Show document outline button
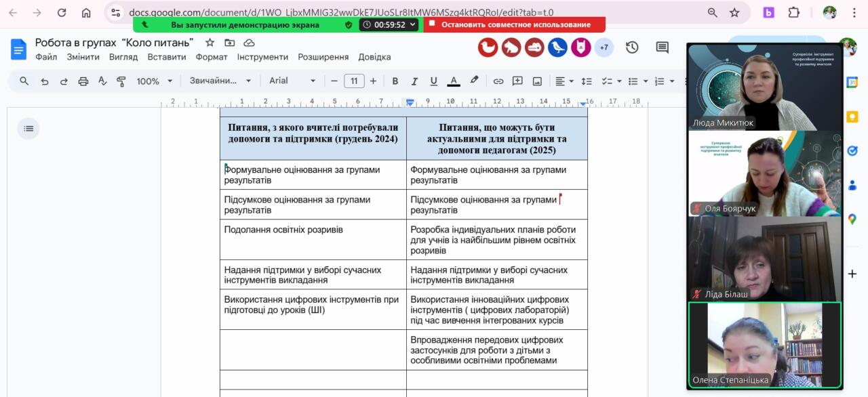The height and width of the screenshot is (397, 868). (x=28, y=128)
